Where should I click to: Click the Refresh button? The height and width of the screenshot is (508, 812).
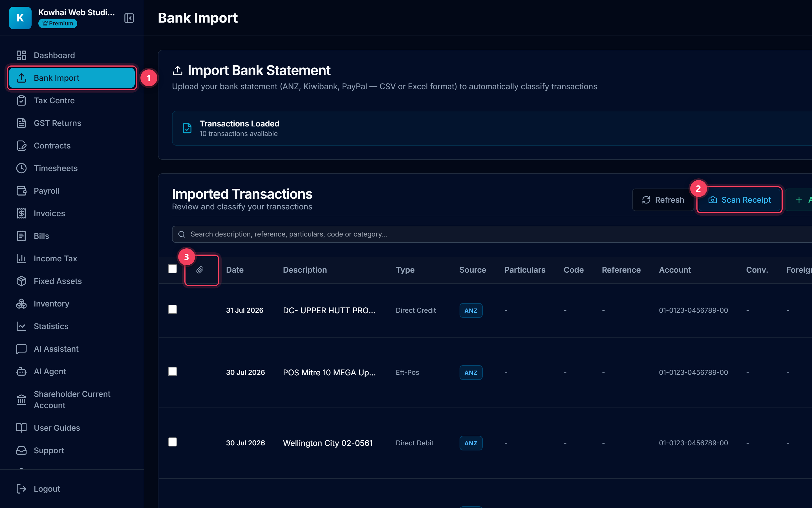[x=663, y=200]
